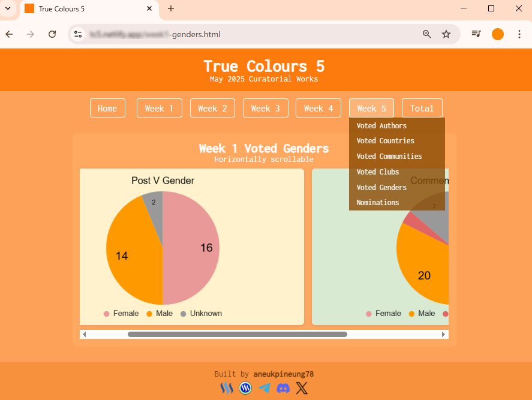Open the Discord icon in footer
Screen dimensions: 532x400
coord(283,388)
